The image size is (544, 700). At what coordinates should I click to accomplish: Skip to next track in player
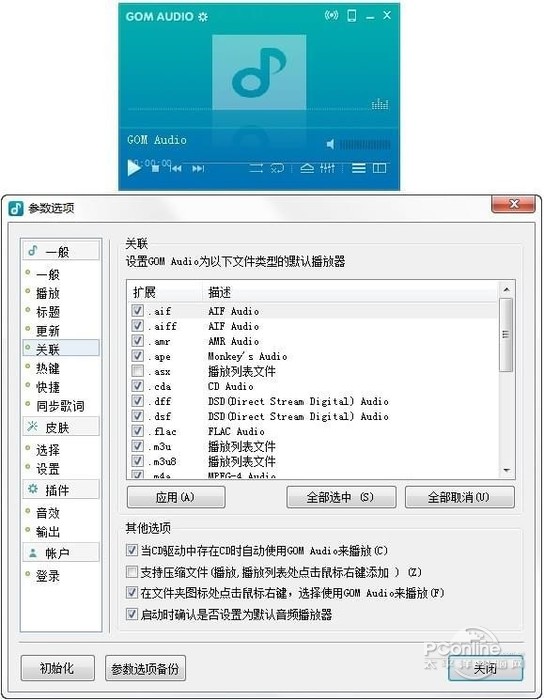(x=198, y=168)
